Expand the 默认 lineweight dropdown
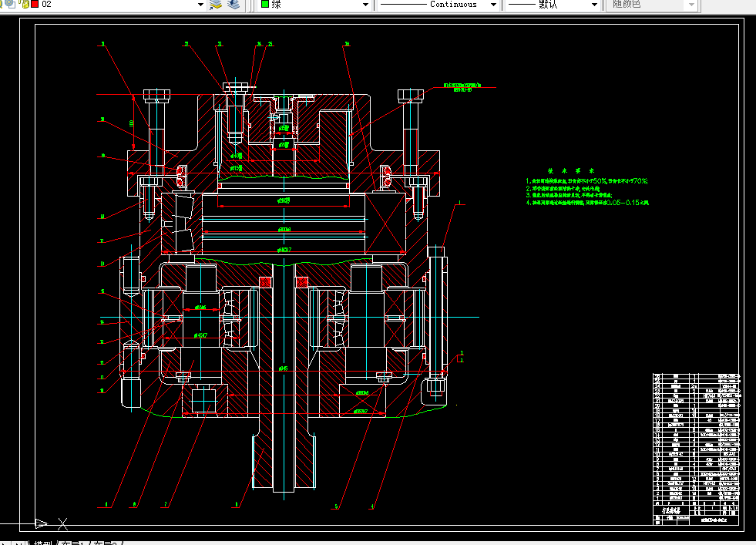 594,5
